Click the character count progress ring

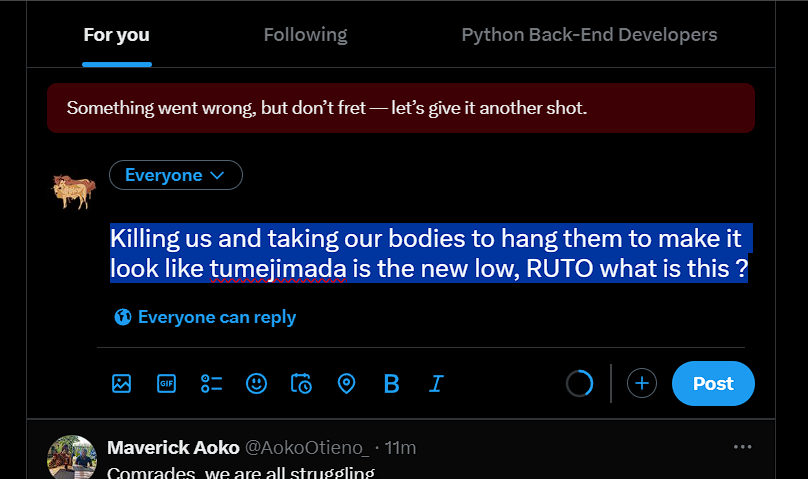pos(580,383)
